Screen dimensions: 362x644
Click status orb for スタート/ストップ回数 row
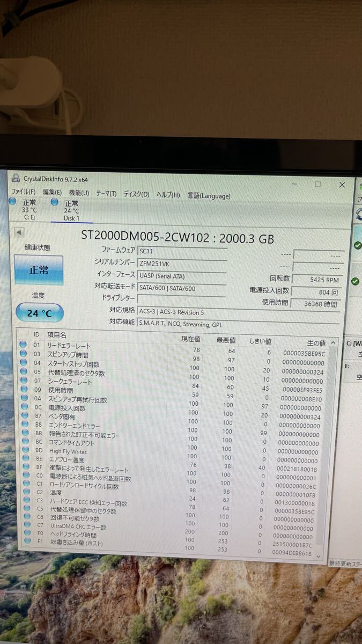click(23, 362)
